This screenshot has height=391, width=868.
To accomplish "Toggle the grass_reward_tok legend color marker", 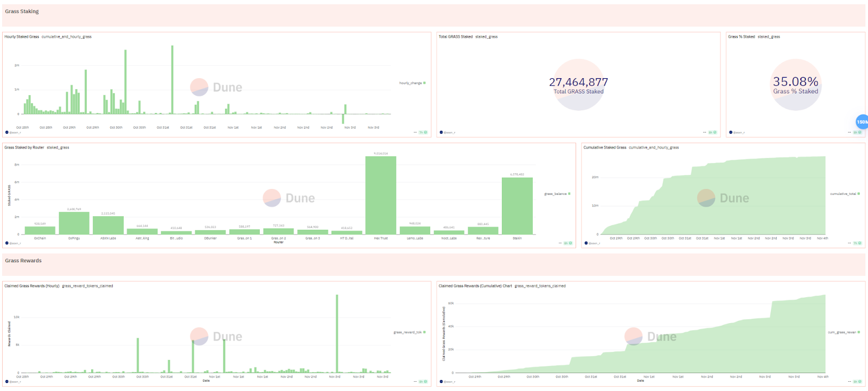I will [424, 332].
